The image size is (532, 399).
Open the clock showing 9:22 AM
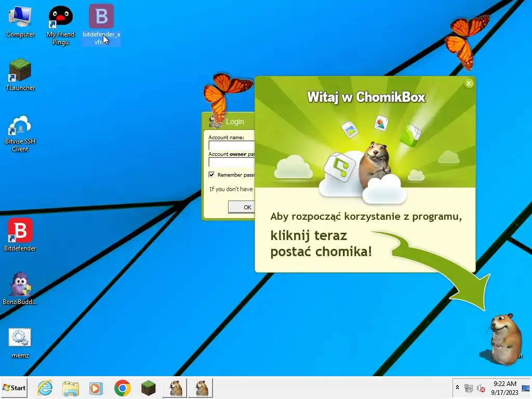(504, 388)
